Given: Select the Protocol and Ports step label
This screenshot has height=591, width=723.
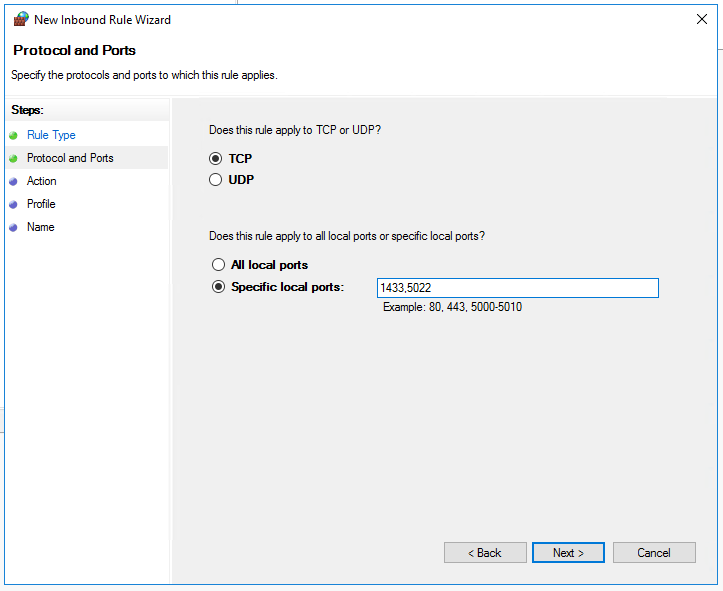Looking at the screenshot, I should (x=70, y=158).
